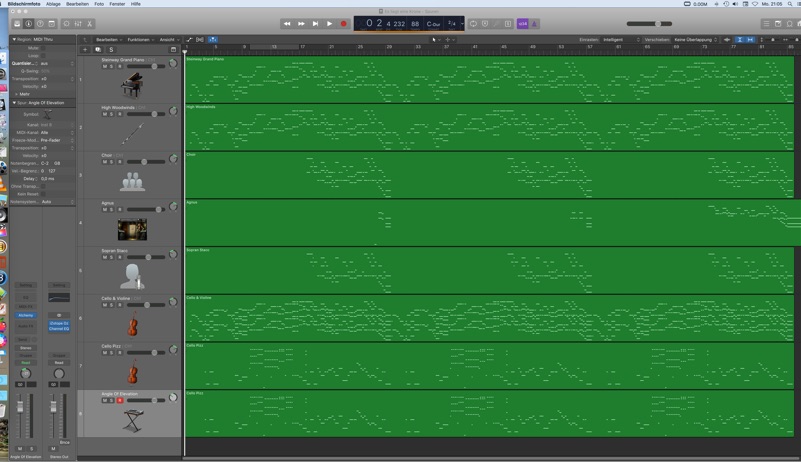The width and height of the screenshot is (801, 462).
Task: Click the green Read automation button
Action: tap(26, 362)
